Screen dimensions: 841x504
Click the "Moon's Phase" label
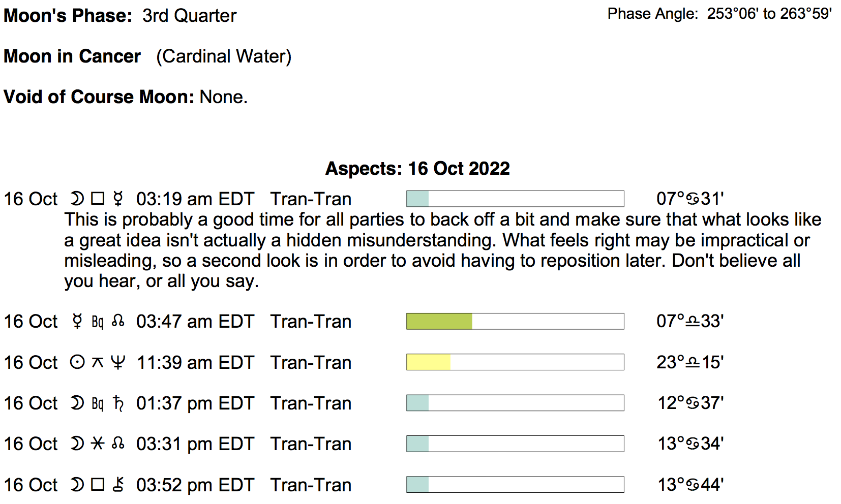pyautogui.click(x=68, y=15)
